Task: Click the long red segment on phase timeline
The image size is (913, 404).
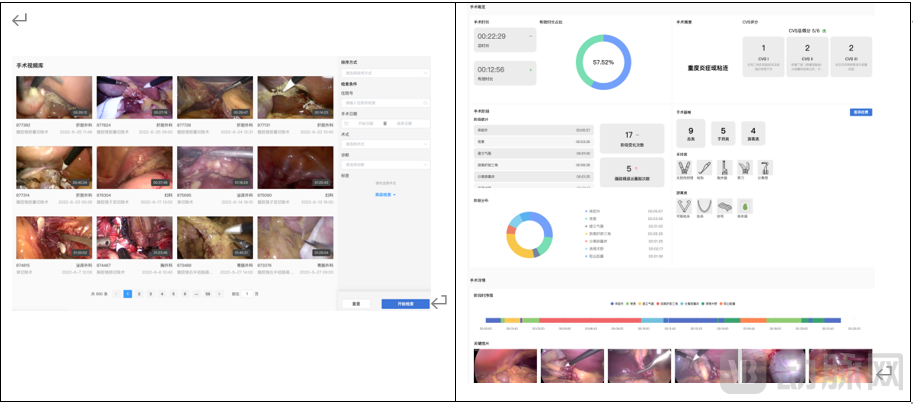Action: [x=590, y=321]
